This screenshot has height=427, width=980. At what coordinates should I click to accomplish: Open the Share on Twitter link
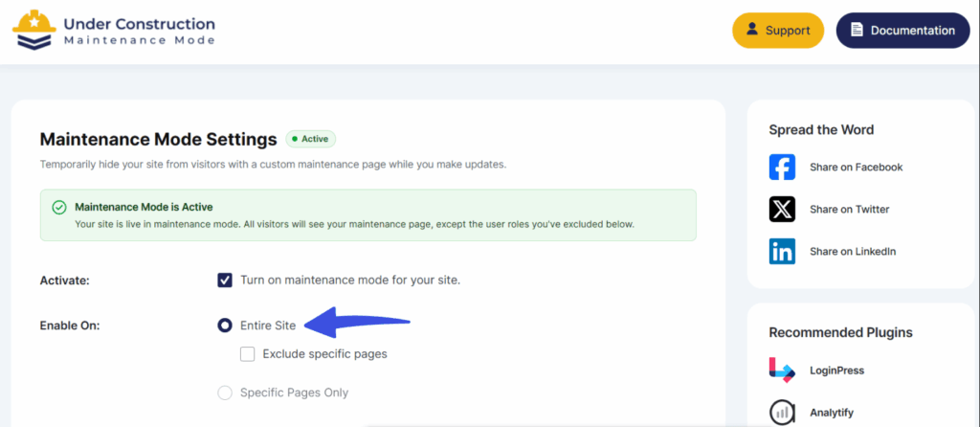coord(850,209)
